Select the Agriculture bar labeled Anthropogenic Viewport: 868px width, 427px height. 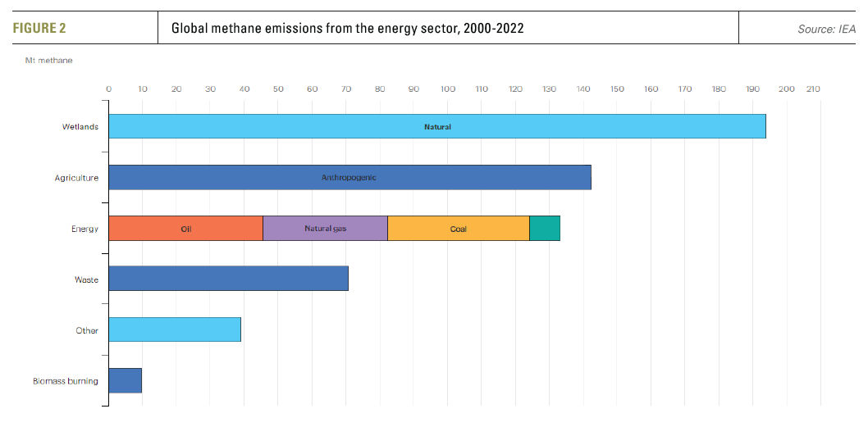click(349, 178)
